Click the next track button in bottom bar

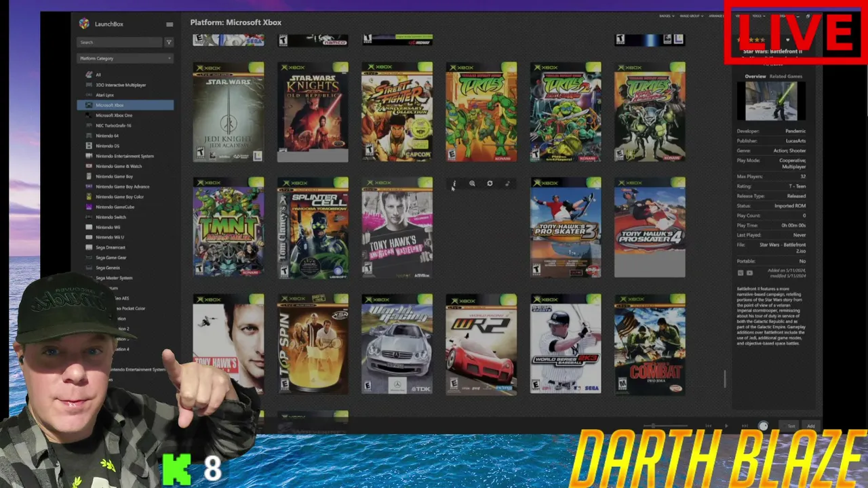click(x=745, y=426)
